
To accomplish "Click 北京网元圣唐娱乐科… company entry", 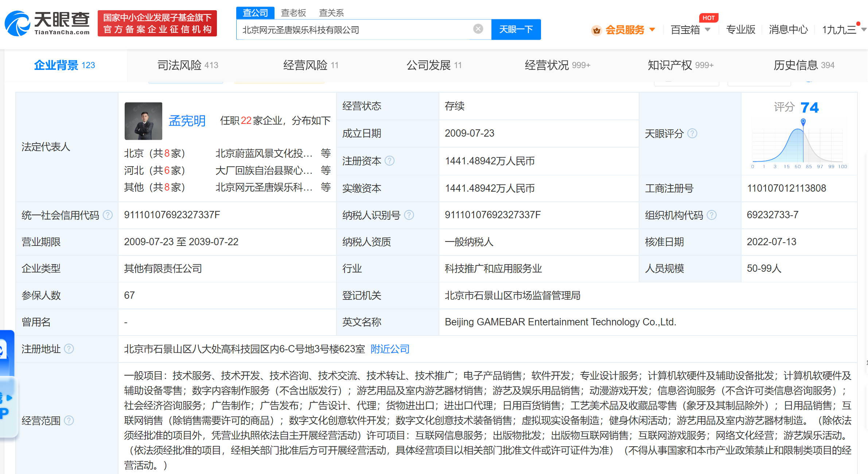I will (x=264, y=187).
